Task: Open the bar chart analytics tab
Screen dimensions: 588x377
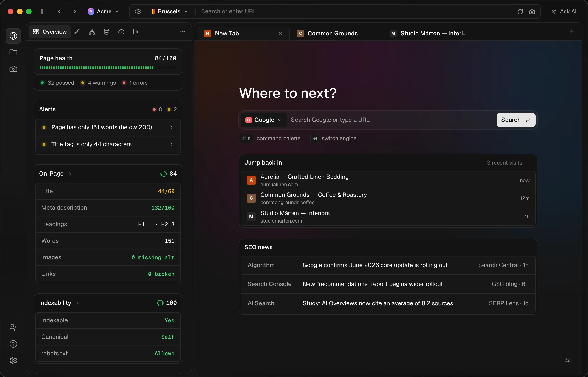Action: click(x=136, y=32)
